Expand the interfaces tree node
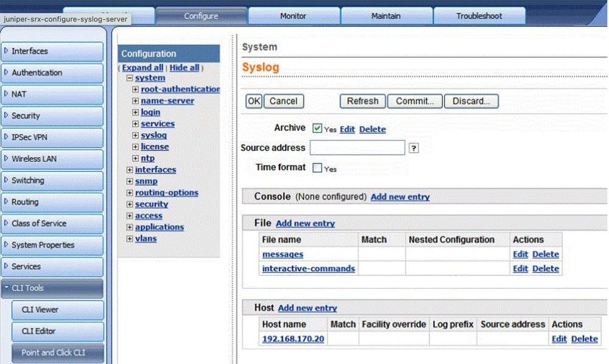Image resolution: width=609 pixels, height=364 pixels. click(x=130, y=170)
